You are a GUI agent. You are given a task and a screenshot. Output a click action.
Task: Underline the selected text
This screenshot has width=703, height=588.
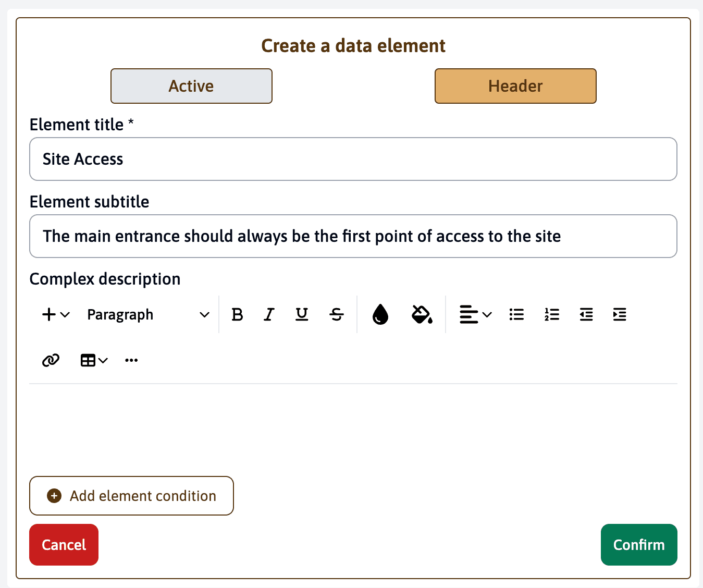pyautogui.click(x=302, y=314)
